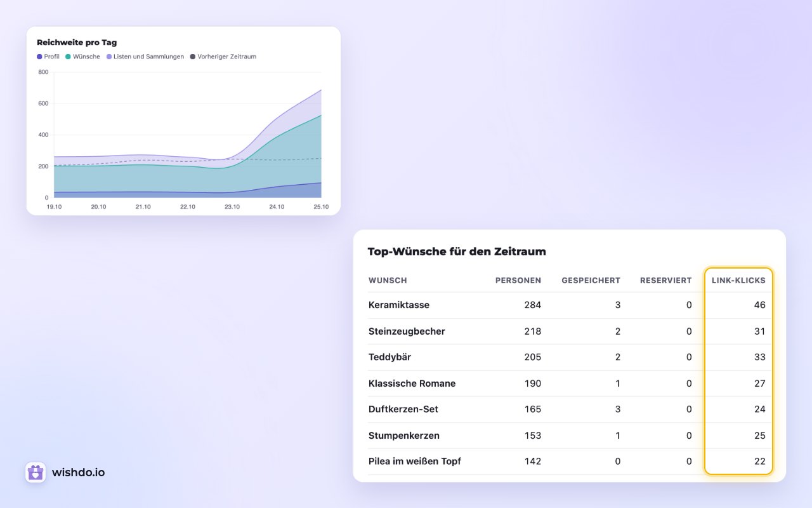Click the 142 Personen value
812x508 pixels.
533,461
